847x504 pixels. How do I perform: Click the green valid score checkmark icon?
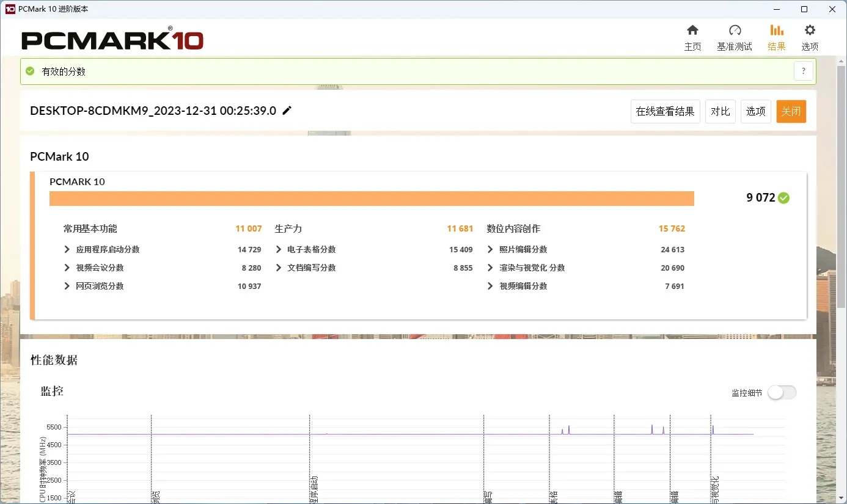(30, 71)
